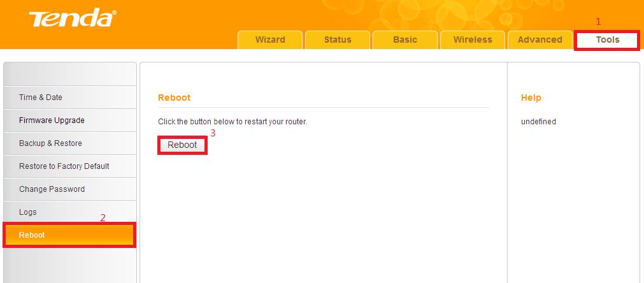Select Firmware Upgrade in the sidebar
Viewport: 644px width, 283px height.
[52, 120]
